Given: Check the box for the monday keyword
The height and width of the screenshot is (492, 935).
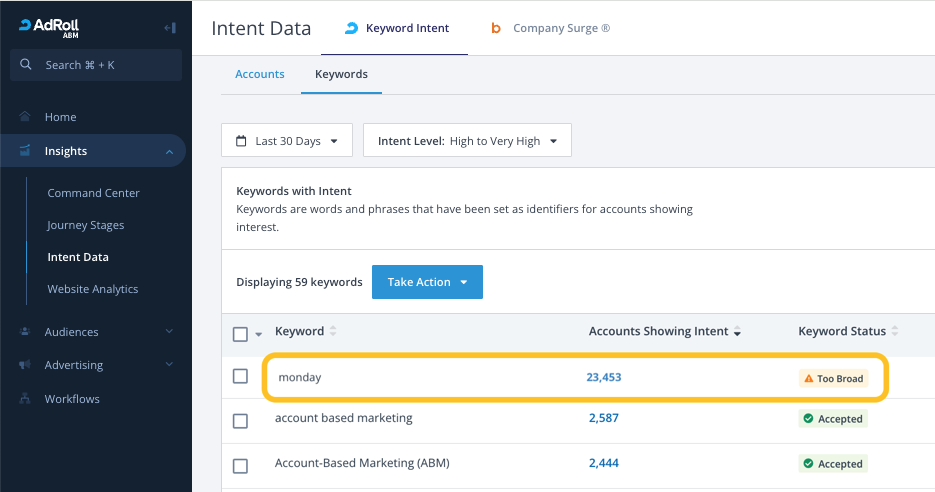Looking at the screenshot, I should click(x=240, y=377).
